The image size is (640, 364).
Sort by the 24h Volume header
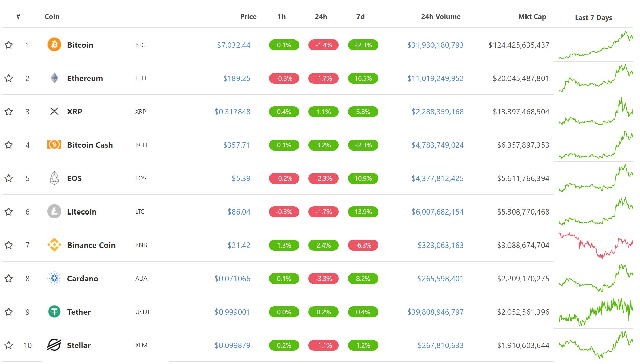pos(441,16)
